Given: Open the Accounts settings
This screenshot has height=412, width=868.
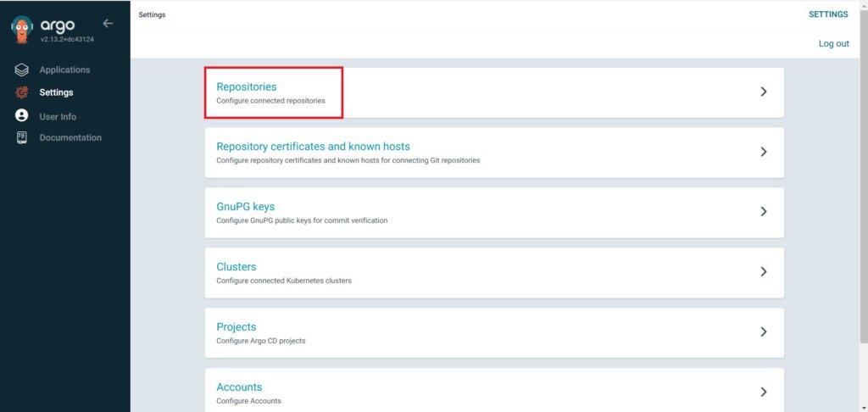Looking at the screenshot, I should pos(239,387).
